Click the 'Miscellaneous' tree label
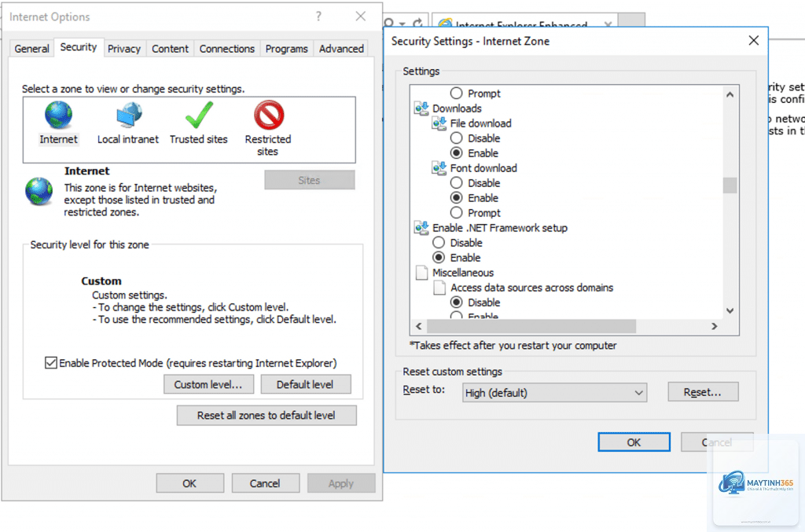The image size is (805, 532). (x=463, y=273)
